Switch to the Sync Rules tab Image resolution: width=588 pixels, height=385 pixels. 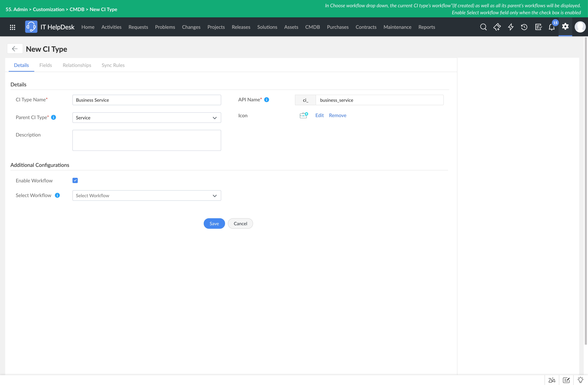113,65
